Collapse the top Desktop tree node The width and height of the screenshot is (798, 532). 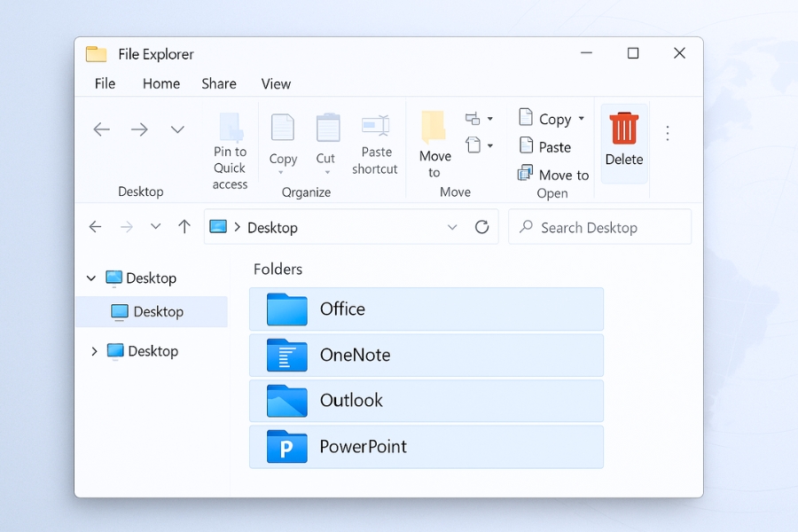click(x=90, y=278)
